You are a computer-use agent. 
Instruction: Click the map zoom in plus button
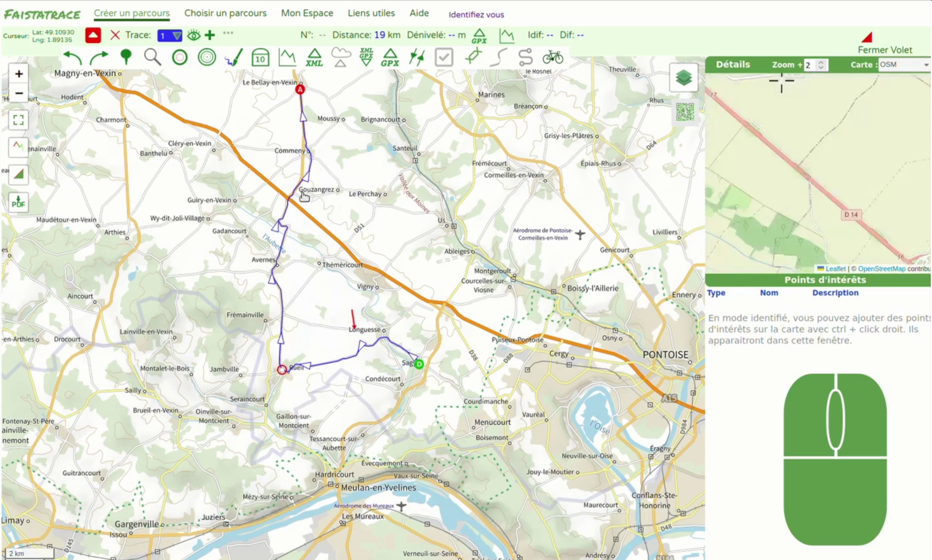point(18,74)
